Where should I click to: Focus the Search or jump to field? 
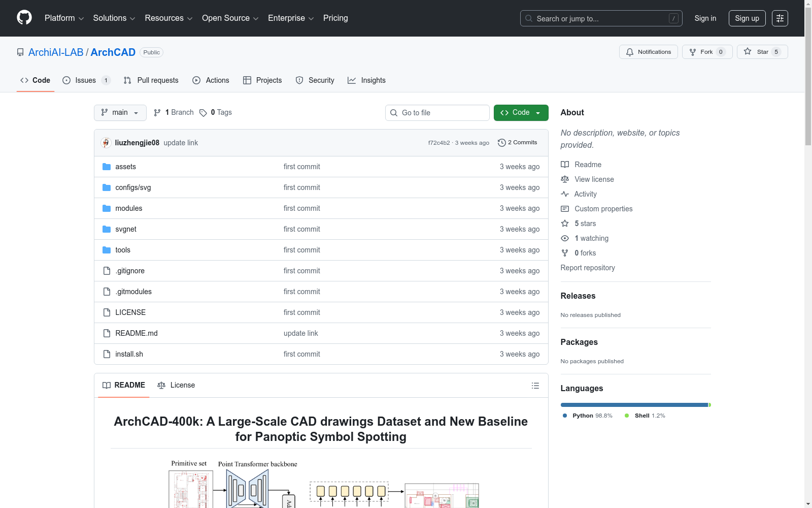coord(601,18)
